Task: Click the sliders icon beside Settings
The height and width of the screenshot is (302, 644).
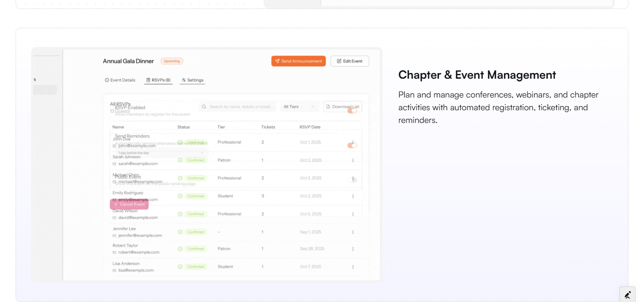Action: pos(183,80)
